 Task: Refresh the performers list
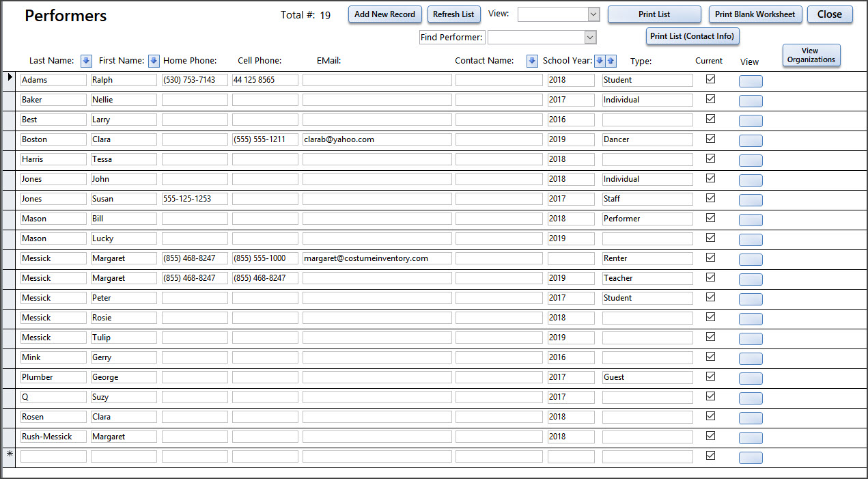point(453,14)
